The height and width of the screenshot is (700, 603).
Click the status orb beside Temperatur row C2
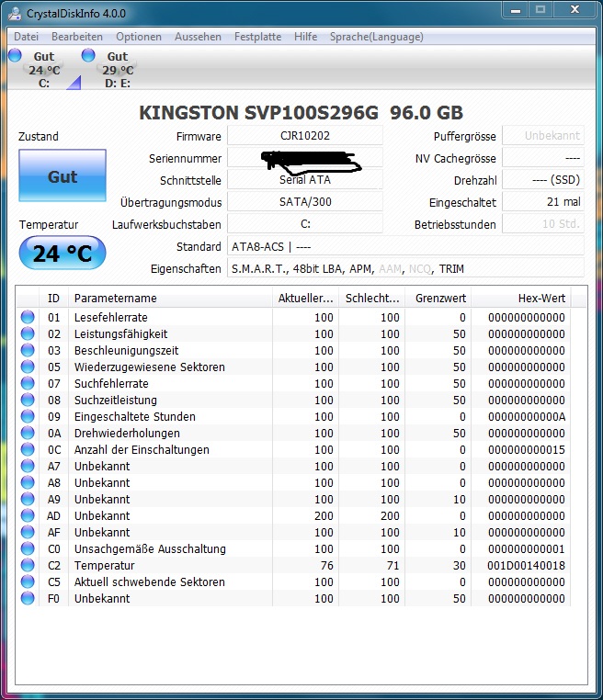(28, 565)
